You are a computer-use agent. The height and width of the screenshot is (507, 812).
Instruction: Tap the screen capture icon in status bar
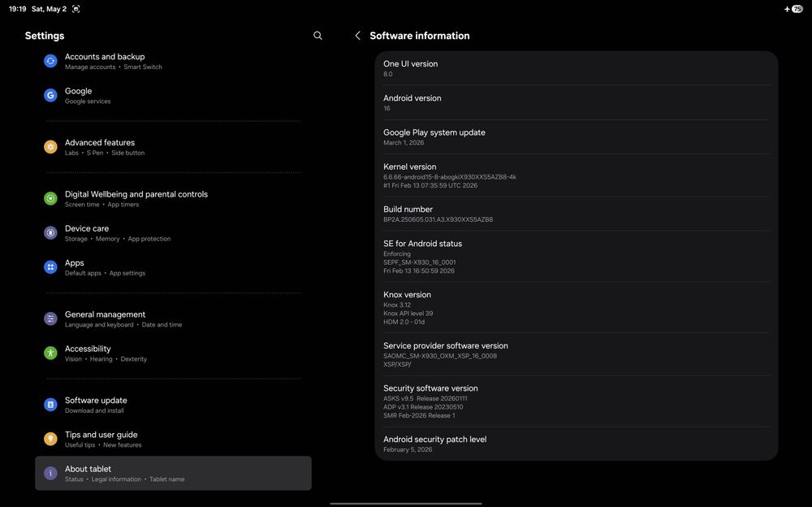tap(76, 9)
